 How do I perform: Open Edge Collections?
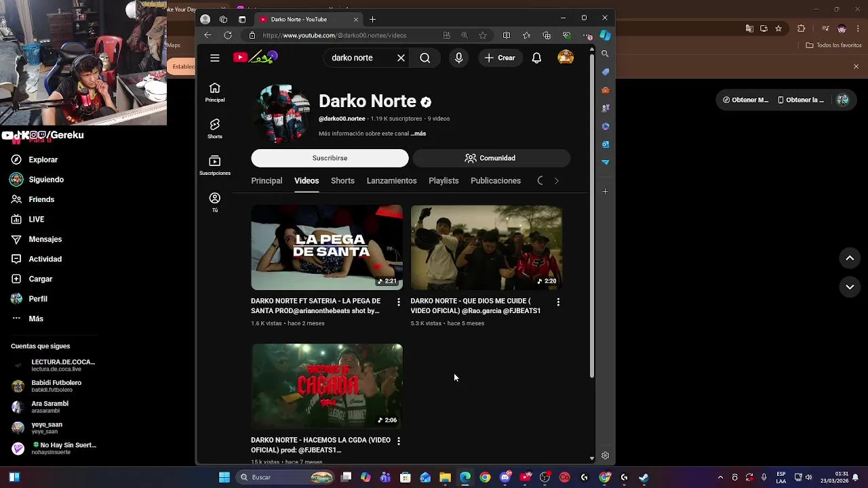click(547, 35)
